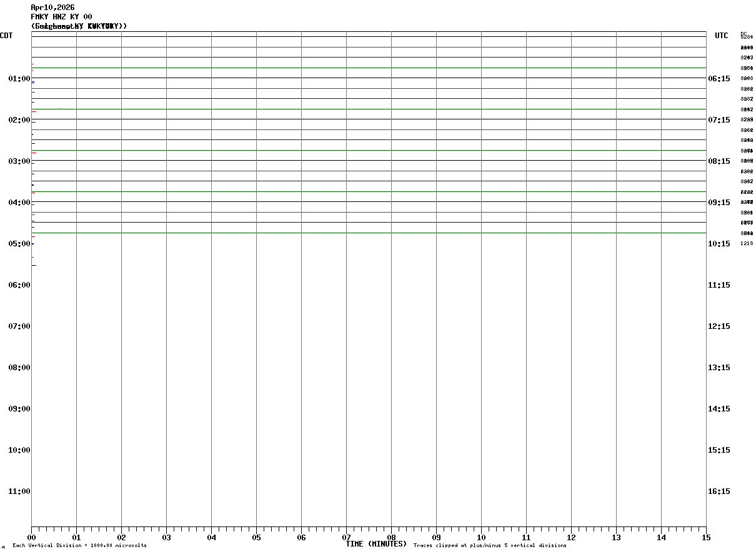
Task: Select the 10:15 UTC row label
Action: coord(719,244)
